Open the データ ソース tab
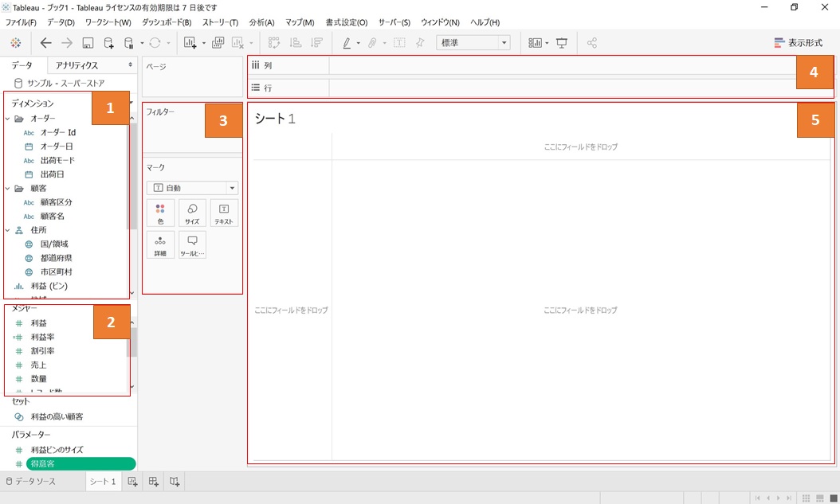 click(x=31, y=482)
